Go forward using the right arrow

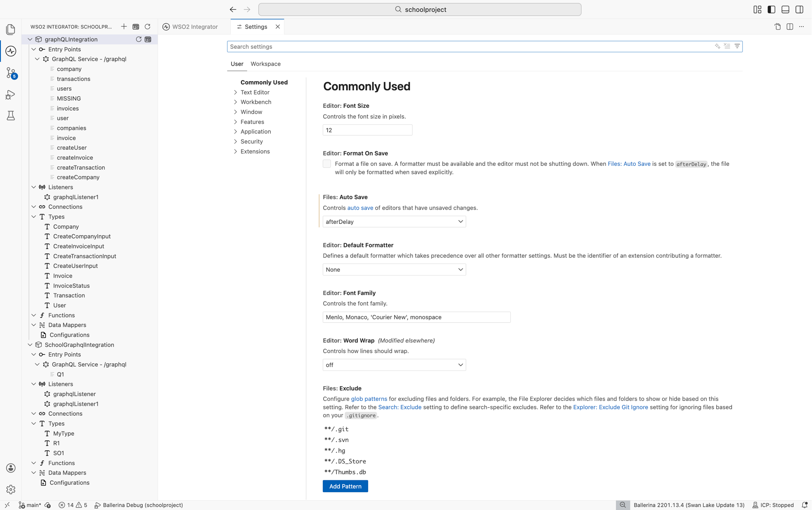247,9
